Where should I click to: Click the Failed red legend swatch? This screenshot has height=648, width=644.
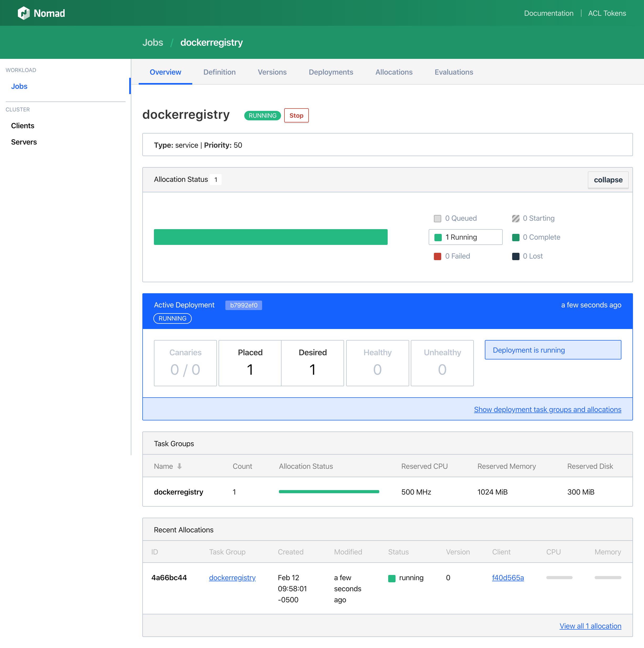(438, 256)
